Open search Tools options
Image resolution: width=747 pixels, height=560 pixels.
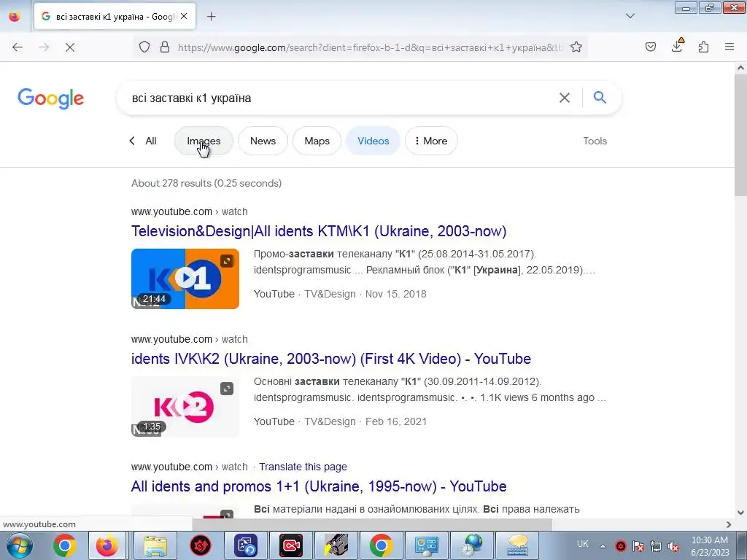[x=595, y=141]
